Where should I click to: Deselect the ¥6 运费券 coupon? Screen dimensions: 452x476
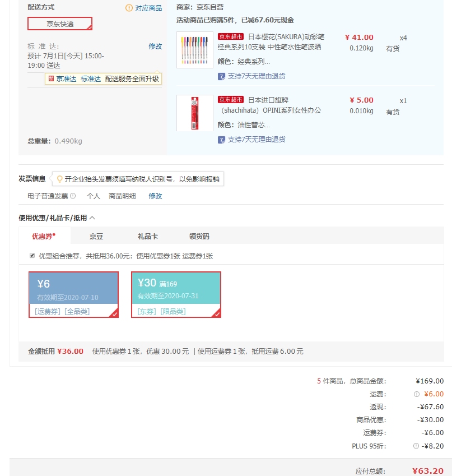(x=73, y=294)
